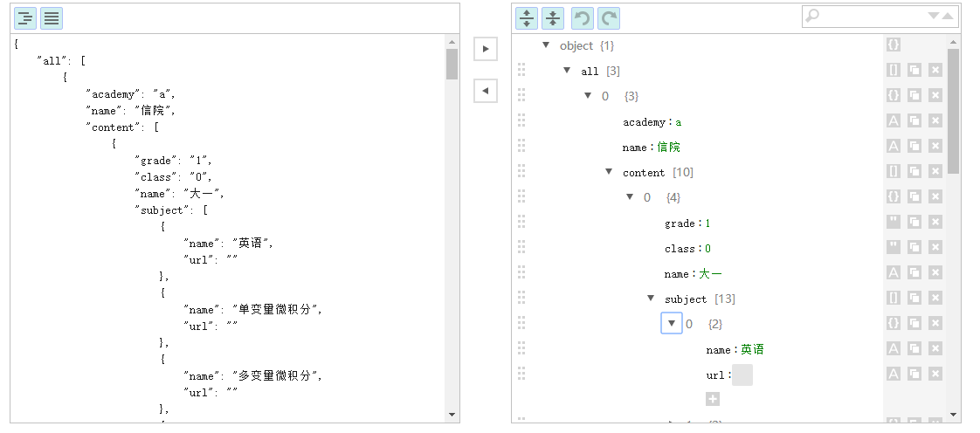
Task: Jump to next search result arrow
Action: click(934, 17)
